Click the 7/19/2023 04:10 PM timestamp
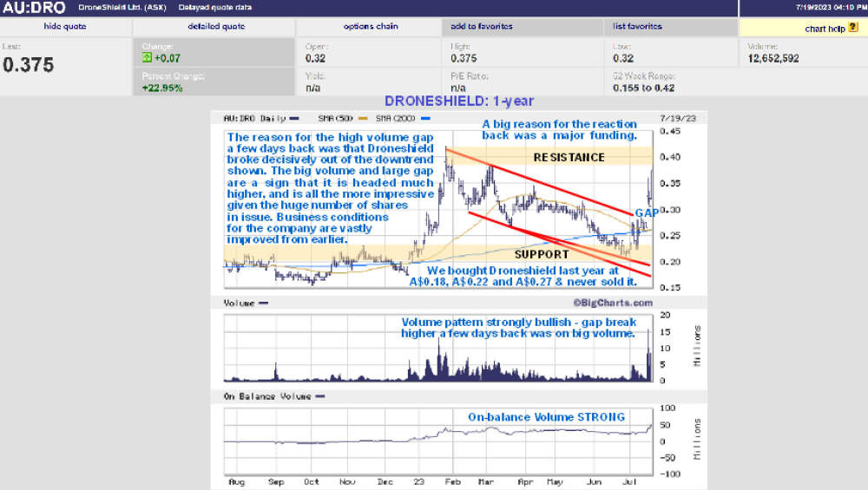 pos(832,8)
